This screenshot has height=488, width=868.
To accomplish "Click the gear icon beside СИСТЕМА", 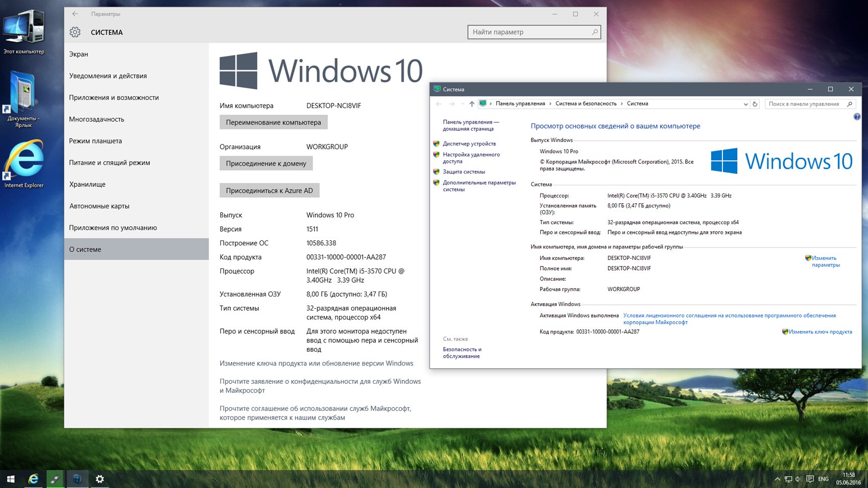I will tap(75, 32).
